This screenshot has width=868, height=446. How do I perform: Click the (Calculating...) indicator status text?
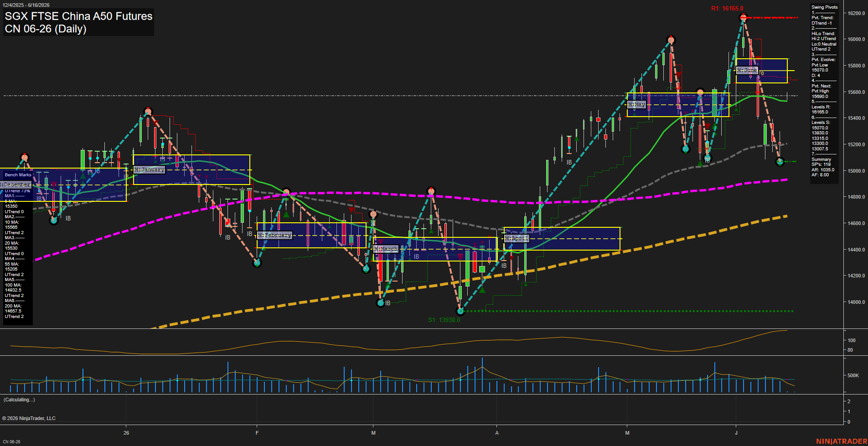19,400
